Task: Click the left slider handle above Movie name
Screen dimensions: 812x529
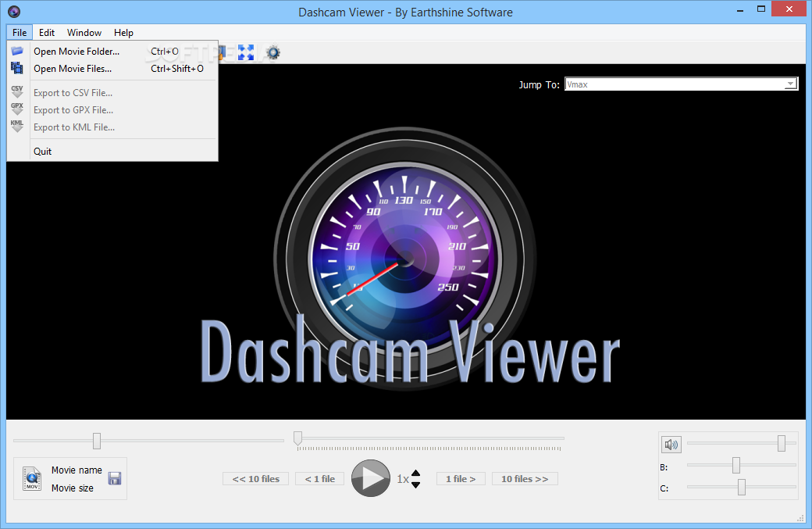Action: [97, 441]
